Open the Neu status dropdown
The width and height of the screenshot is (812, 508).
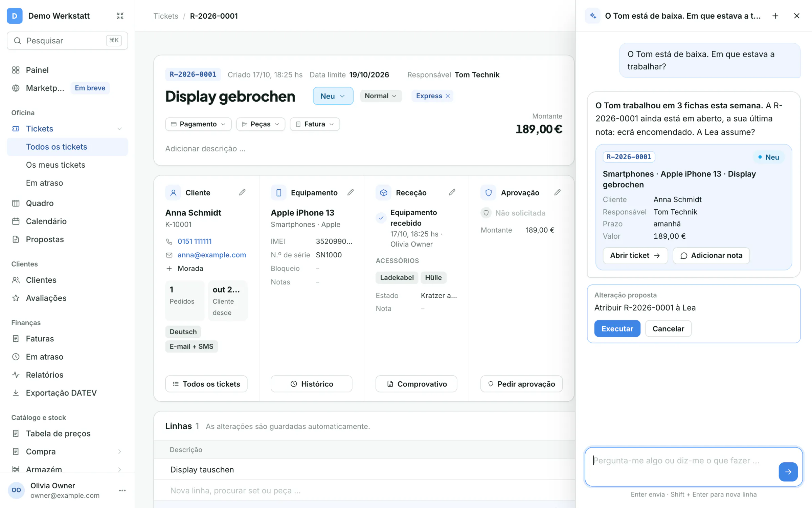tap(333, 96)
